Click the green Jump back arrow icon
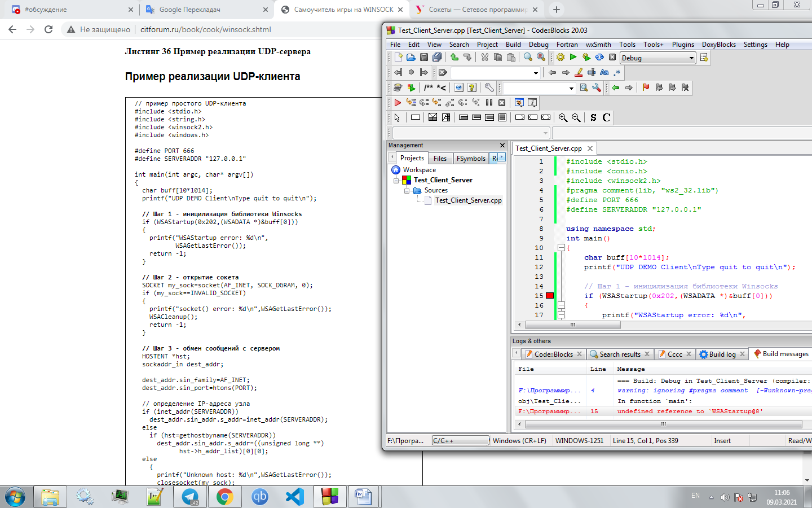 point(616,87)
